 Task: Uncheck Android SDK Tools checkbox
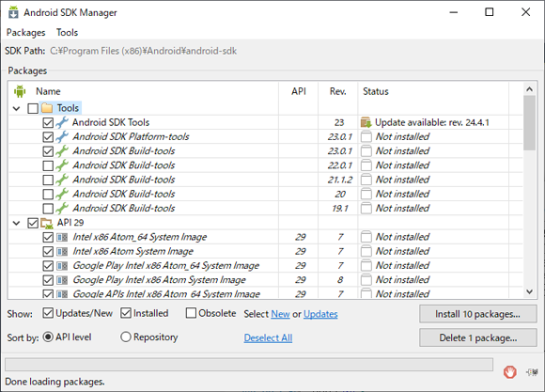tap(48, 122)
